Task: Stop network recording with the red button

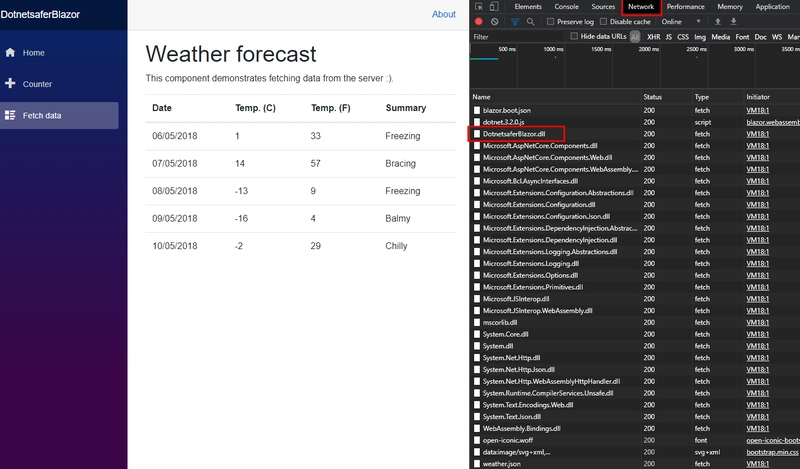Action: [x=479, y=21]
